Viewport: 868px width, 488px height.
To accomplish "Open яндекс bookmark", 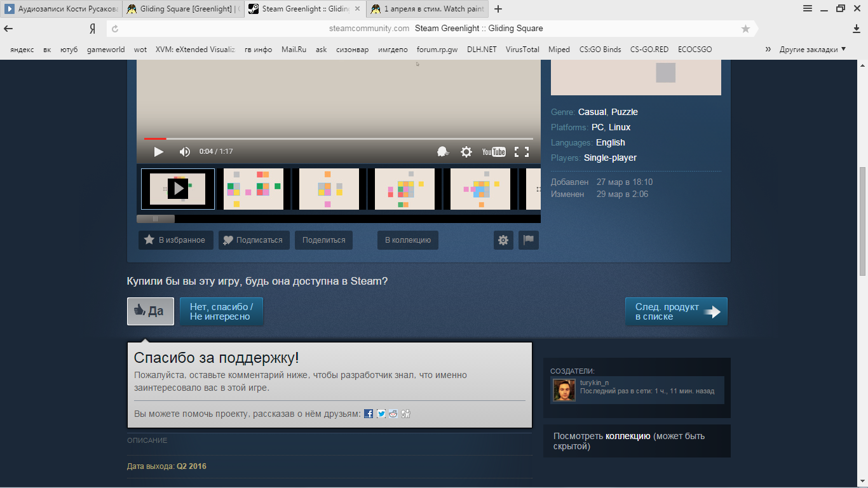I will tap(22, 49).
